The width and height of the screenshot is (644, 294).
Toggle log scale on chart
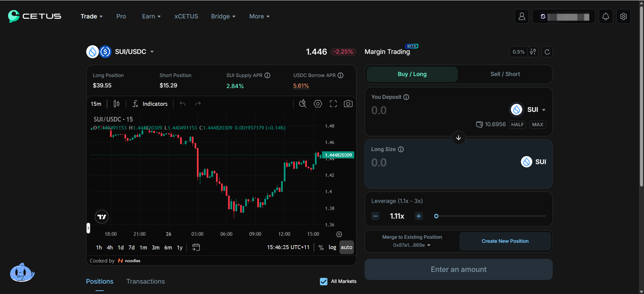click(332, 247)
